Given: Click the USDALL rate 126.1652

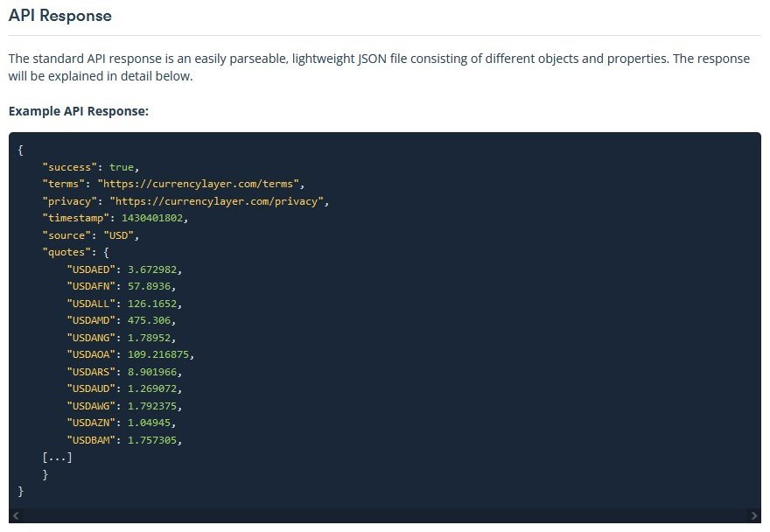Looking at the screenshot, I should pos(152,304).
